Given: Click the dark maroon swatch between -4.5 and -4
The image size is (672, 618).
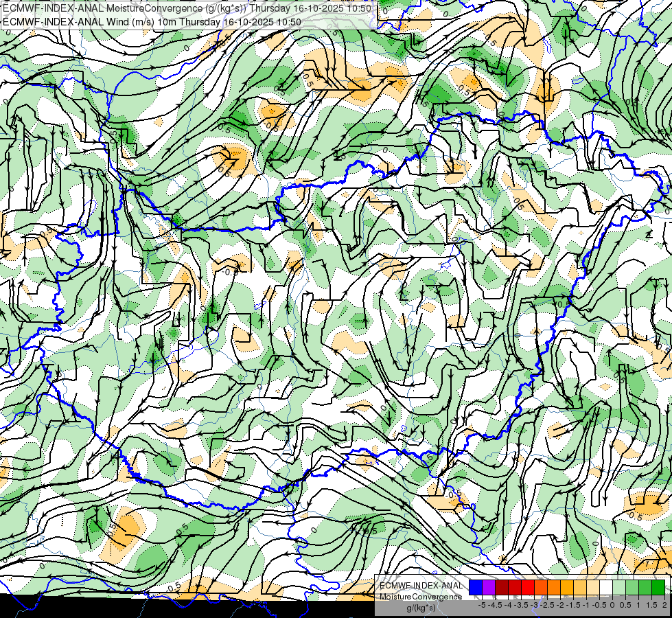Looking at the screenshot, I should click(502, 588).
